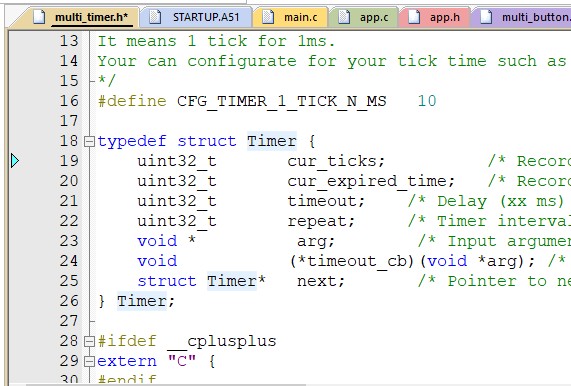Click the cyan arrow marker on line 19
The image size is (571, 386).
[x=15, y=161]
